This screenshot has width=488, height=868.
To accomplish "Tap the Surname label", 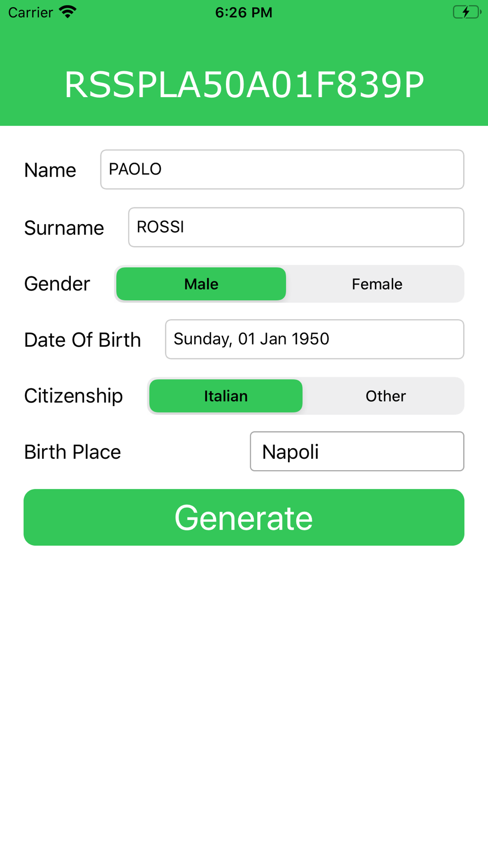I will pyautogui.click(x=64, y=228).
